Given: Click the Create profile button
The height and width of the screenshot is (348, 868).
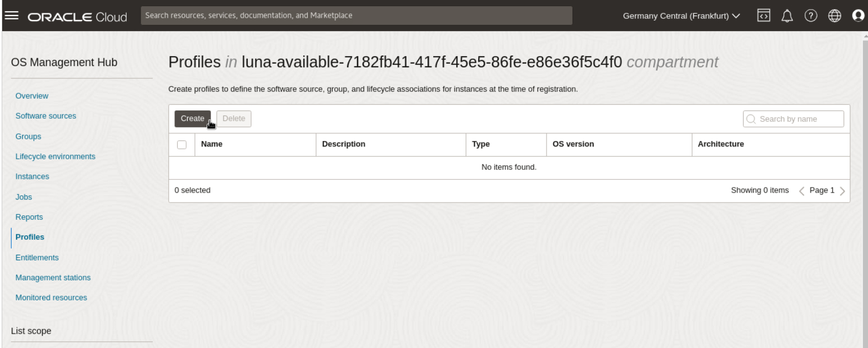Looking at the screenshot, I should pyautogui.click(x=193, y=119).
